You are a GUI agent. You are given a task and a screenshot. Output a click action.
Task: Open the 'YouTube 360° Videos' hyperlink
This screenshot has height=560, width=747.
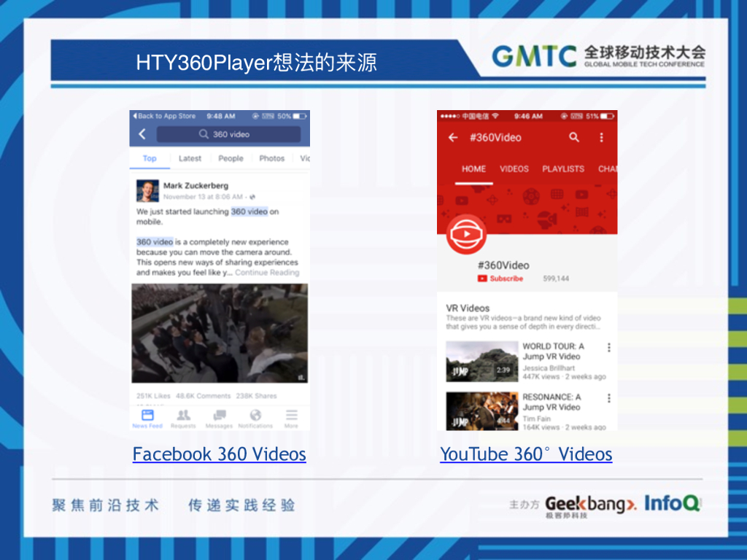click(526, 454)
